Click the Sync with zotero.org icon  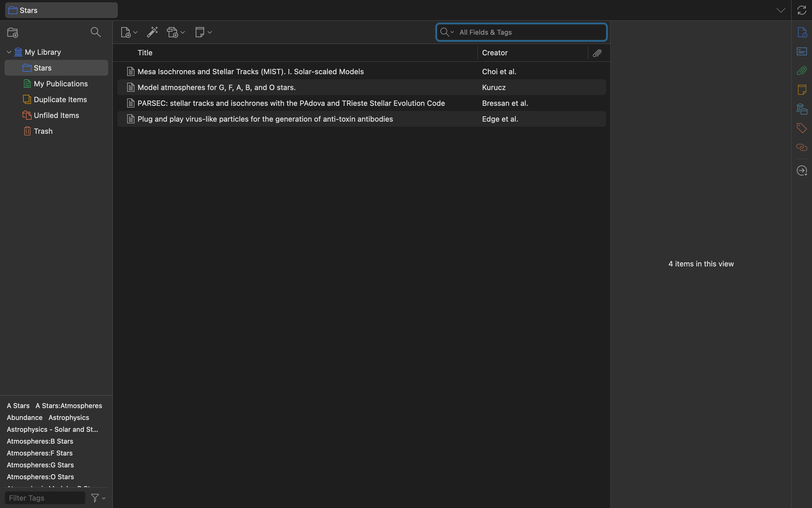pos(802,10)
